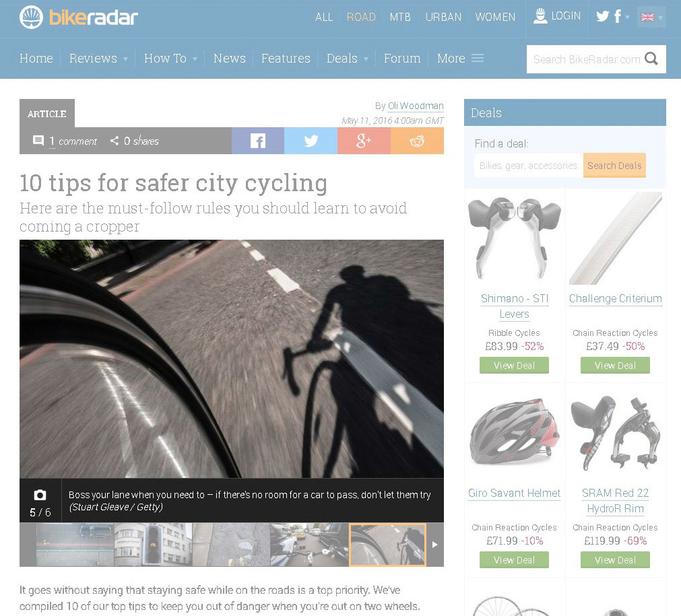Expand the Reviews menu
The width and height of the screenshot is (681, 616).
tap(98, 58)
